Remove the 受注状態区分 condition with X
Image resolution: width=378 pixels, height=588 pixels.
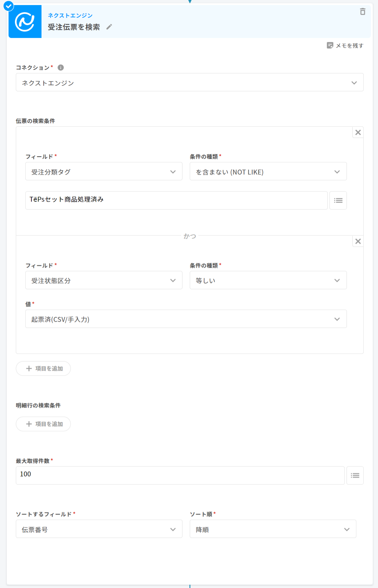click(x=358, y=241)
